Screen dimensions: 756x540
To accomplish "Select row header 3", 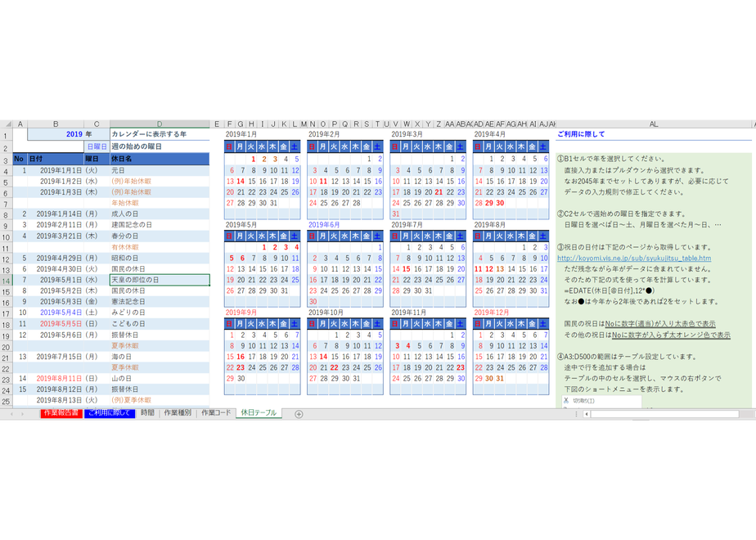I will click(7, 160).
